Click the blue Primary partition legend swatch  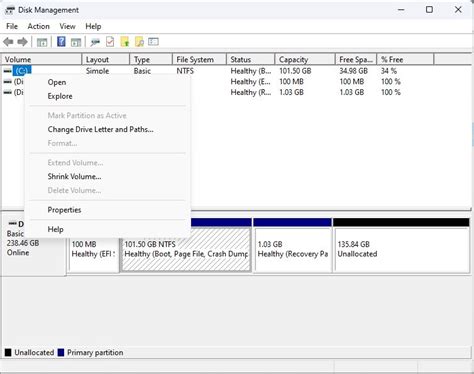click(61, 353)
